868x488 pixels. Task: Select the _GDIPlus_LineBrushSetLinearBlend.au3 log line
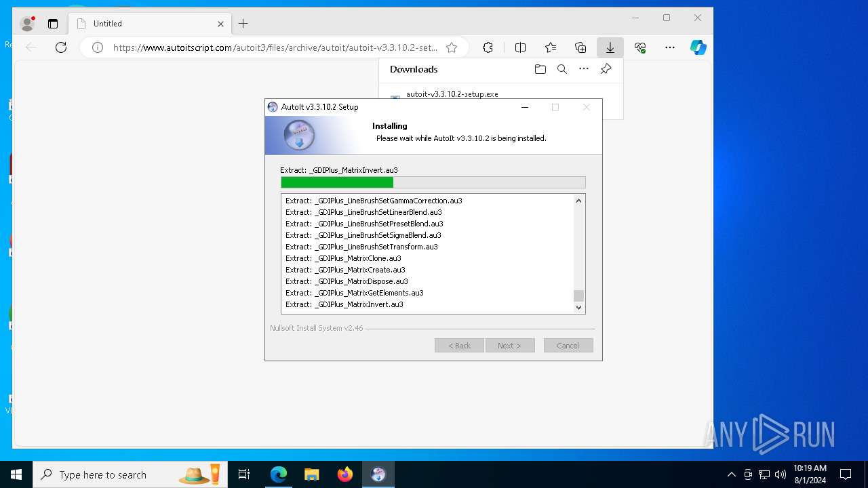pyautogui.click(x=363, y=212)
